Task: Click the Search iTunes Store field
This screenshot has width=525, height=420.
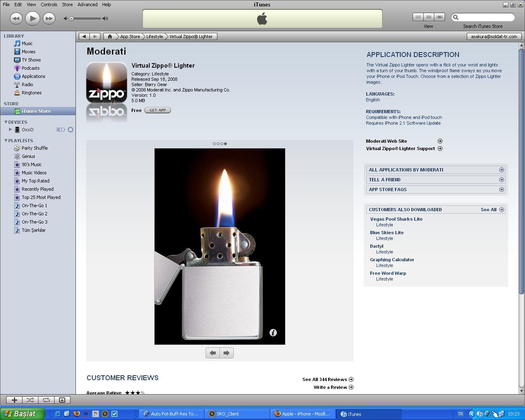Action: (483, 17)
